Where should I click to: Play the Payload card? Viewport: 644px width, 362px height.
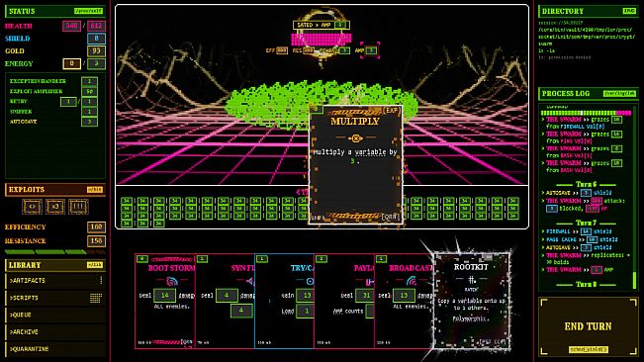point(344,302)
